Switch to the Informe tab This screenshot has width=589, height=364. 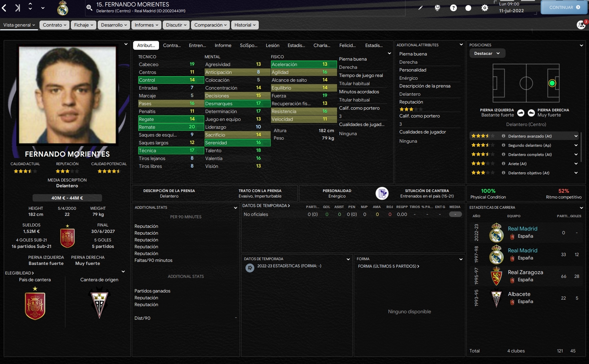pyautogui.click(x=223, y=46)
